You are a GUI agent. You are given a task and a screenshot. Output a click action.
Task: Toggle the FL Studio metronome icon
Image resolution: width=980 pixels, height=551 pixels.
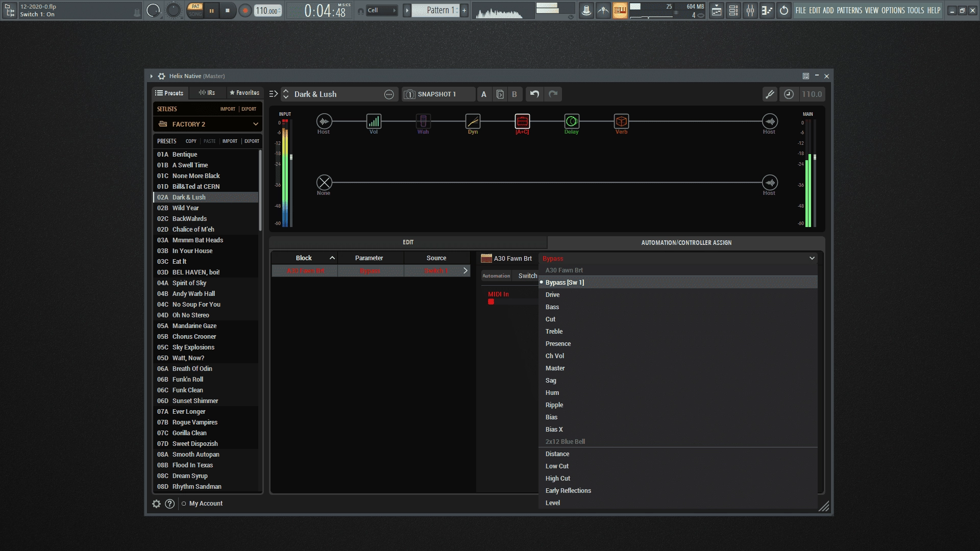[x=603, y=10]
